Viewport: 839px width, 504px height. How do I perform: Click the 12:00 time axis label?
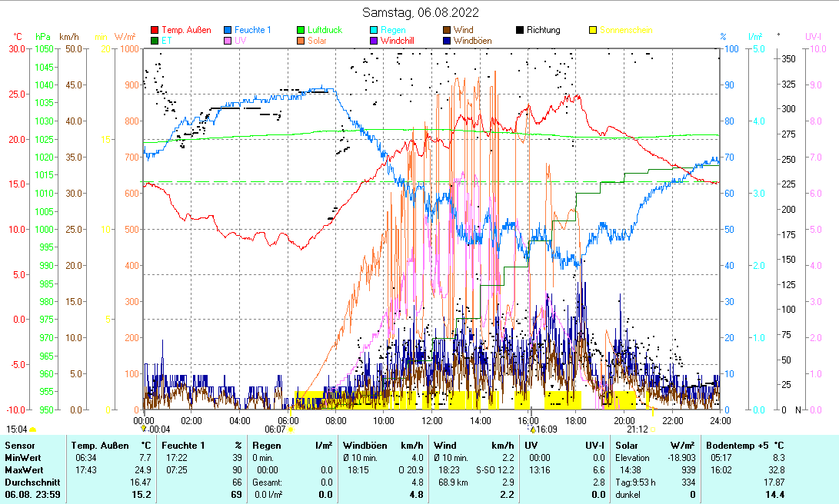click(x=432, y=420)
